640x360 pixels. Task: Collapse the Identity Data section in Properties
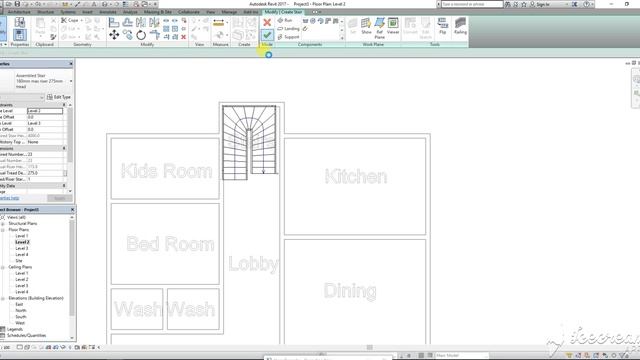(64, 186)
